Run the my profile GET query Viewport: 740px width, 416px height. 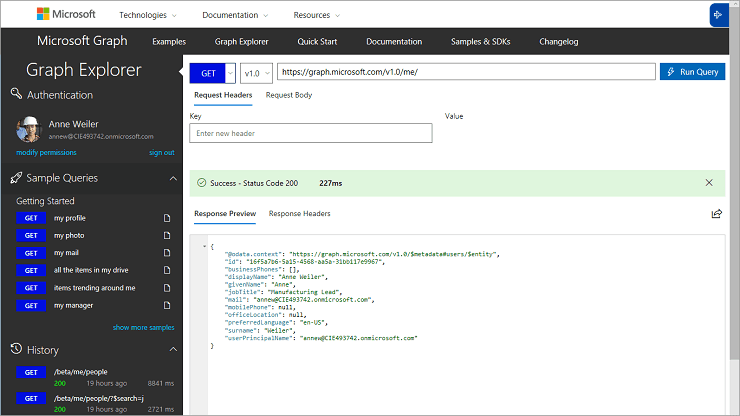(x=31, y=218)
